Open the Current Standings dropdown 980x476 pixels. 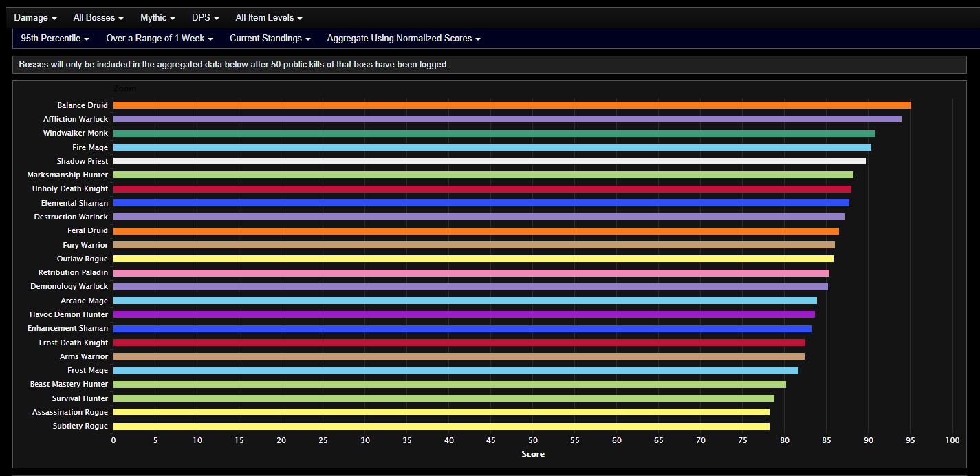tap(270, 39)
